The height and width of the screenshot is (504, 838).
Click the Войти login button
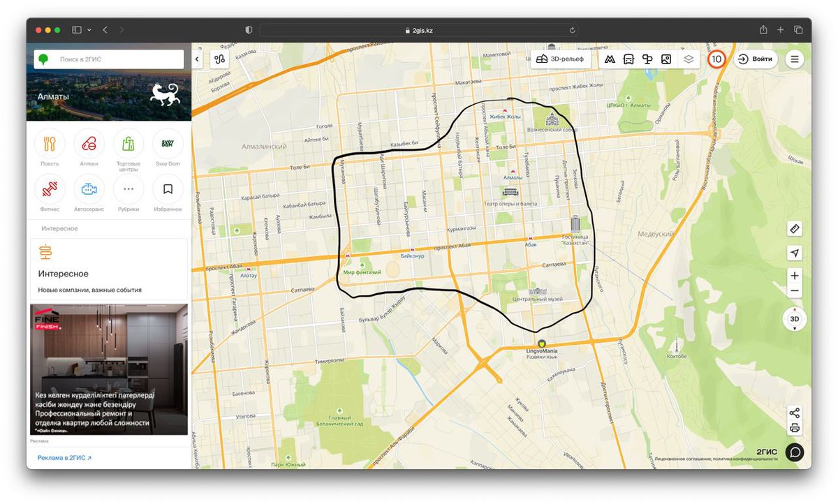[756, 59]
